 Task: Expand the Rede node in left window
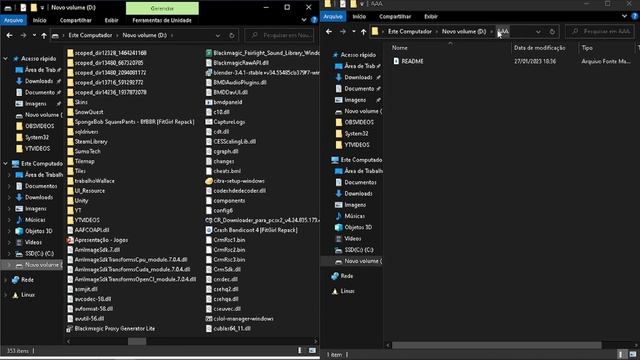pyautogui.click(x=5, y=280)
